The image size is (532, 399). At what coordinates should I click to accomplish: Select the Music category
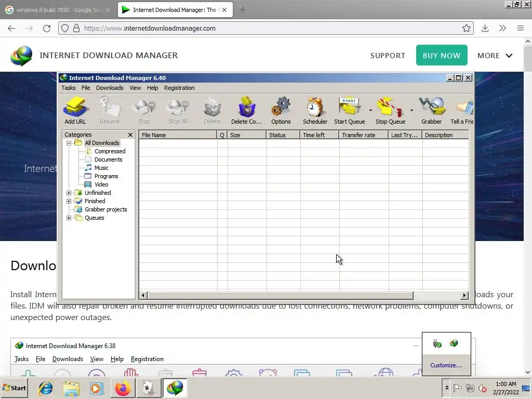tap(101, 168)
